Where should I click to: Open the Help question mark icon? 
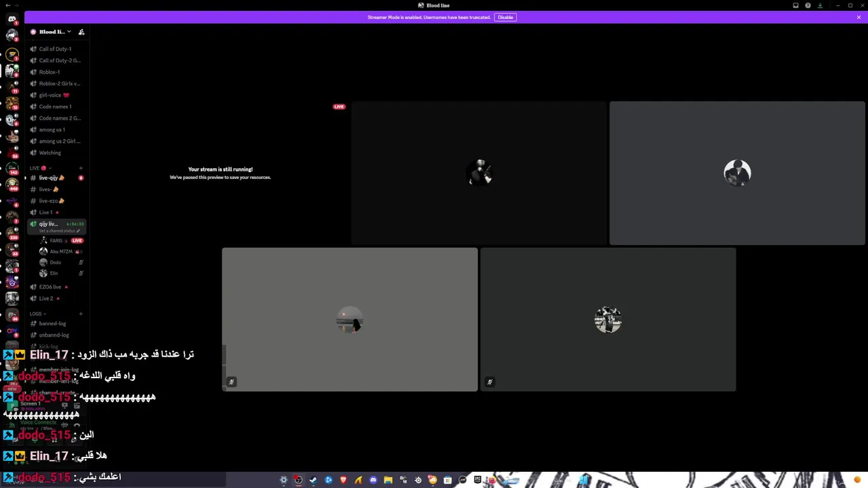coord(808,5)
